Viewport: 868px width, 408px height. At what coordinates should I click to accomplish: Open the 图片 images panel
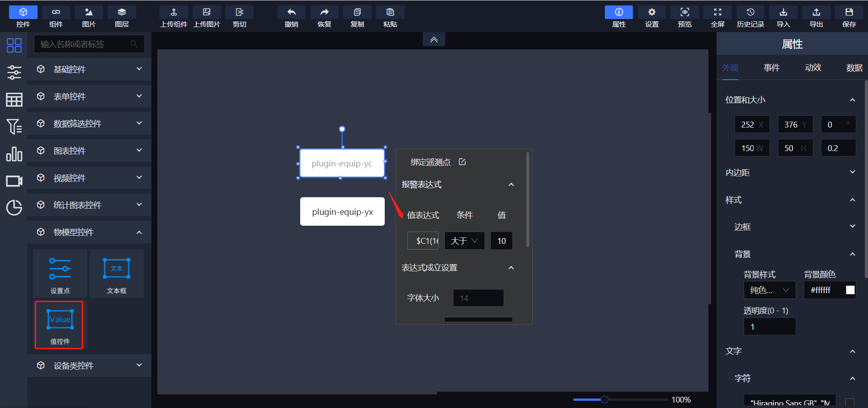click(89, 17)
